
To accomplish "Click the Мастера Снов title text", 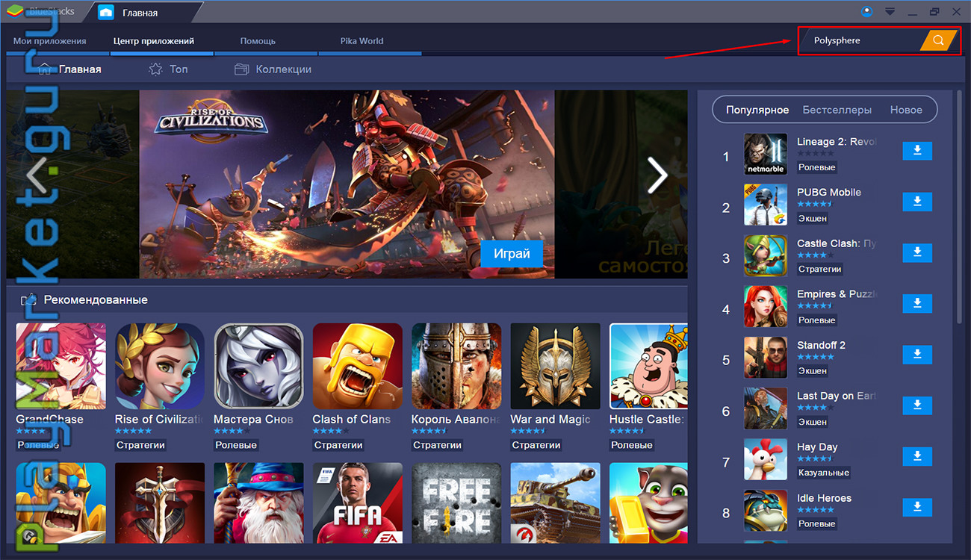I will [x=253, y=420].
